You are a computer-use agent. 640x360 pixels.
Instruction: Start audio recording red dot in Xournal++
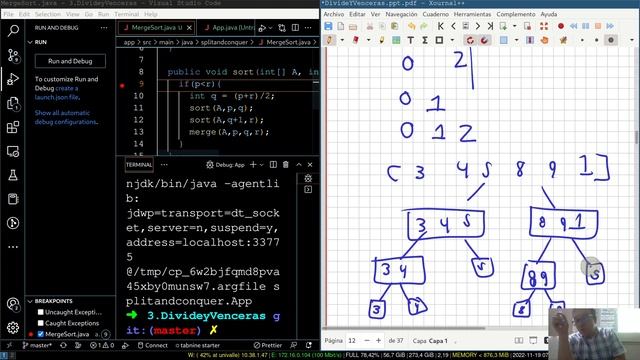pos(561,26)
